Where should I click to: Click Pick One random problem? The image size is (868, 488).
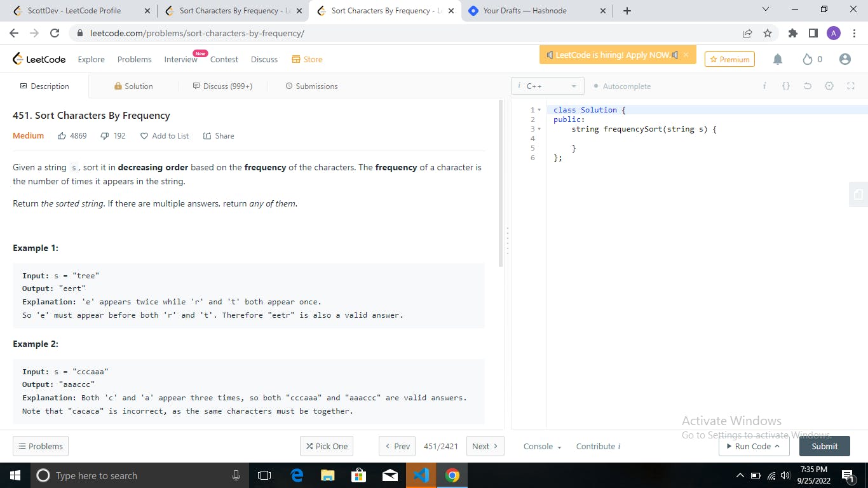click(327, 446)
